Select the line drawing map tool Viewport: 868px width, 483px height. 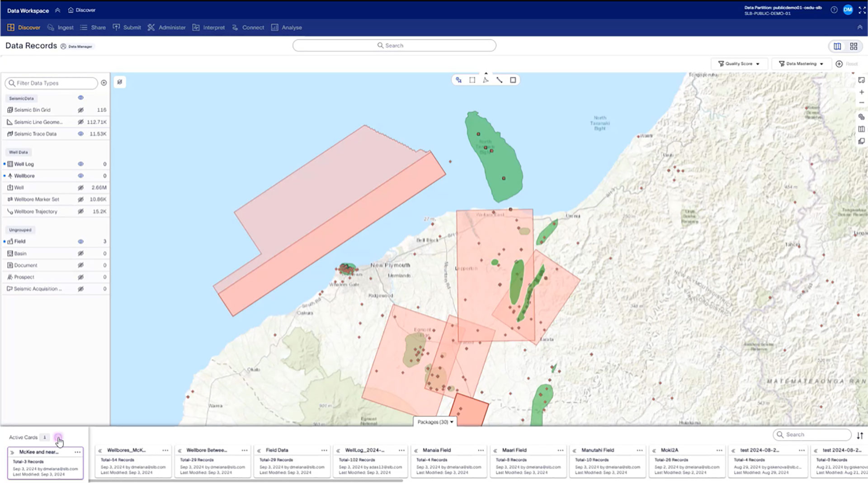[499, 80]
